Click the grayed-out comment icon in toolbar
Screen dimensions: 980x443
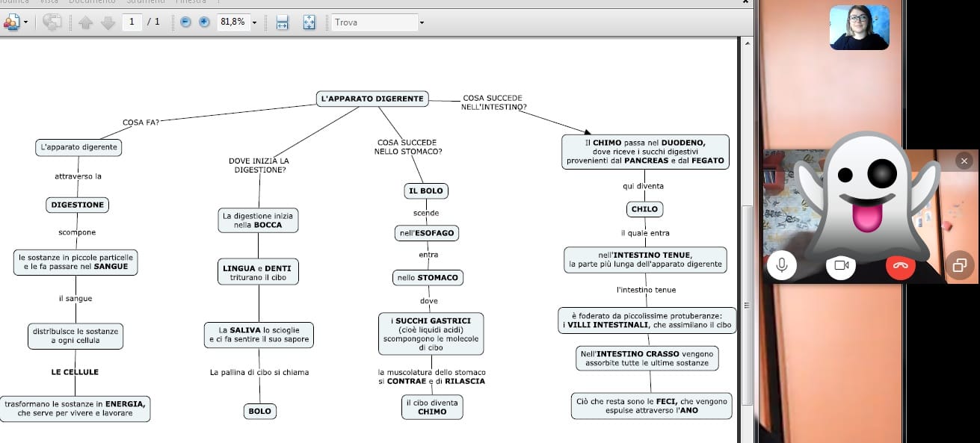coord(52,22)
